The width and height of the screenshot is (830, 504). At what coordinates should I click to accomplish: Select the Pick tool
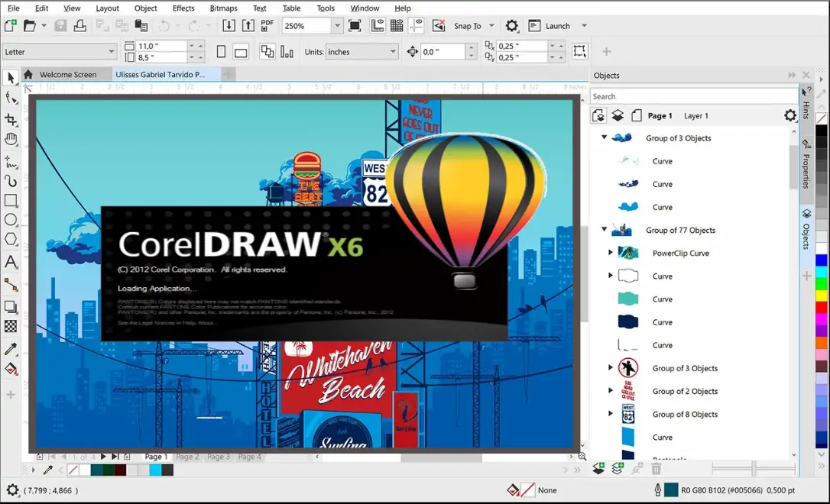point(11,78)
